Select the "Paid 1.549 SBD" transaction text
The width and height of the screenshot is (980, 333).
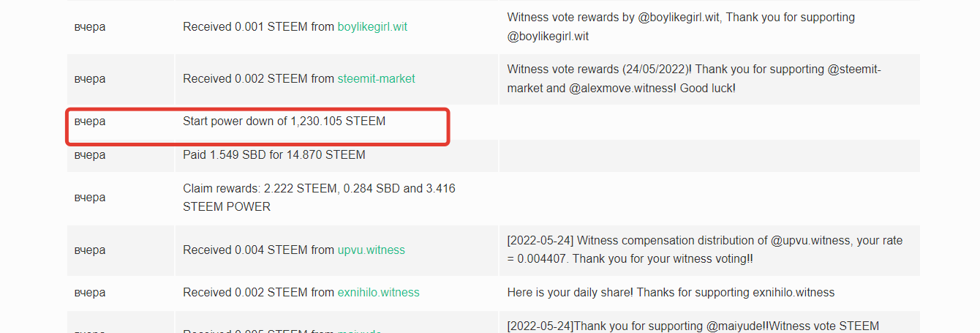click(x=274, y=155)
